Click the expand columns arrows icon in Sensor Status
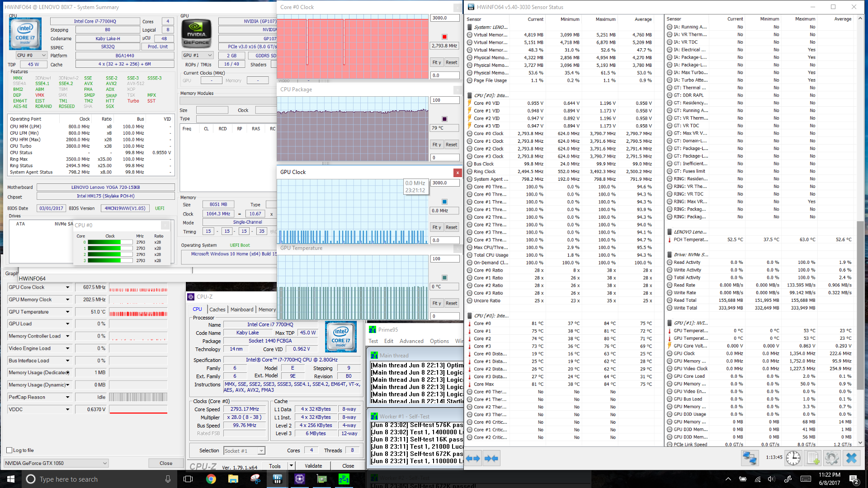Image resolution: width=868 pixels, height=488 pixels. point(473,458)
